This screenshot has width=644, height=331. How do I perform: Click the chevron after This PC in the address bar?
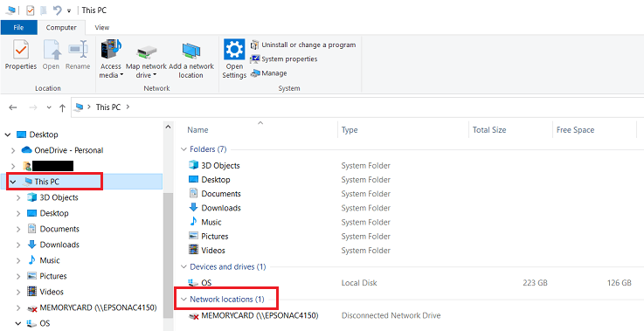(x=128, y=107)
